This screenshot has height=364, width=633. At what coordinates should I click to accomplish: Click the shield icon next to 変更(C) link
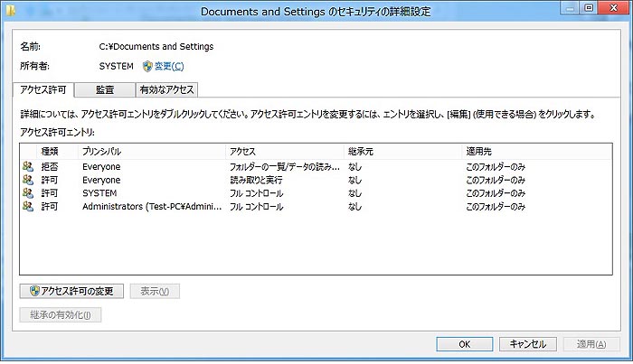(147, 66)
